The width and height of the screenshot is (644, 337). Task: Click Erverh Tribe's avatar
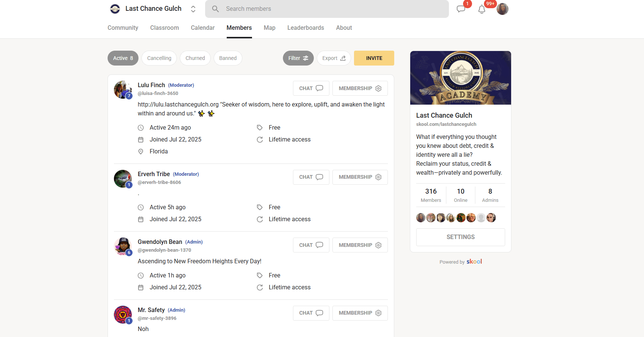[122, 179]
